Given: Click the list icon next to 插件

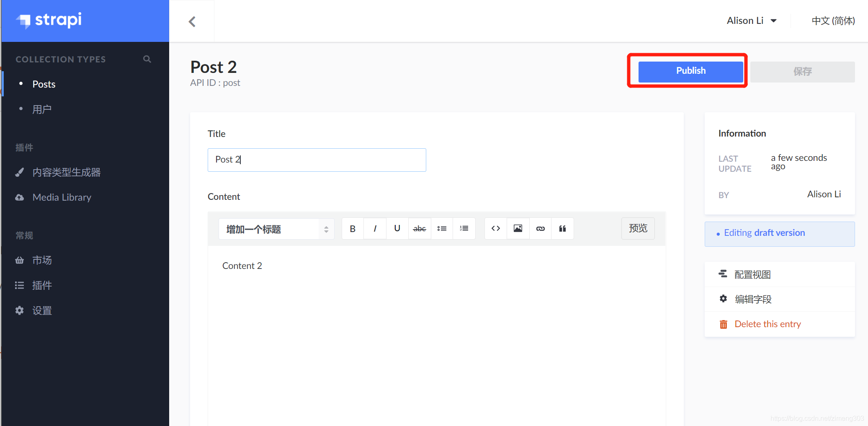Looking at the screenshot, I should (x=19, y=285).
